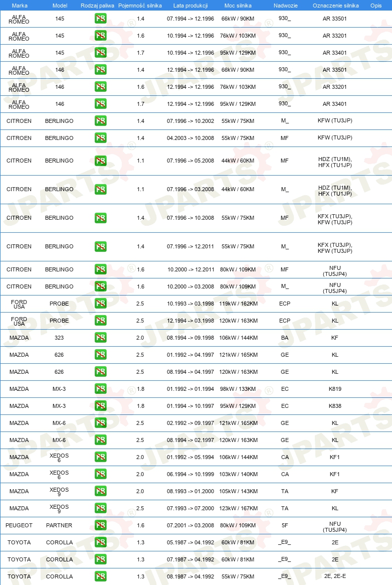
Task: Click PARTNER model cell
Action: [59, 525]
